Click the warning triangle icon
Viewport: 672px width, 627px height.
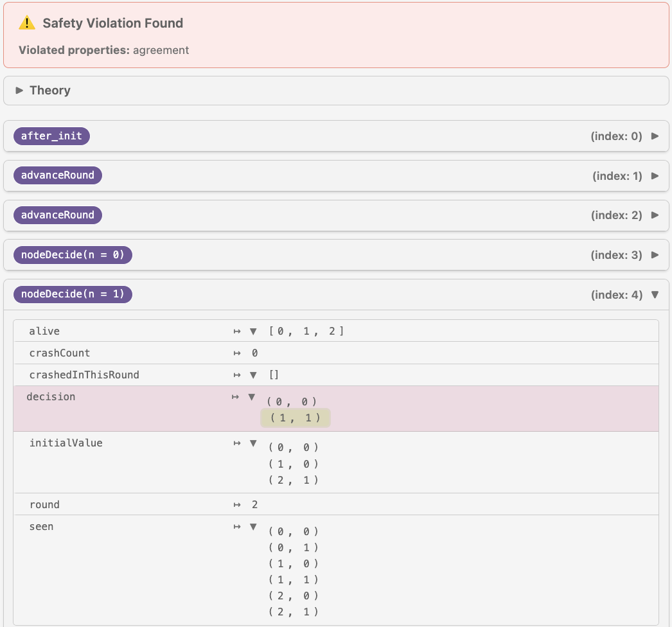[27, 23]
